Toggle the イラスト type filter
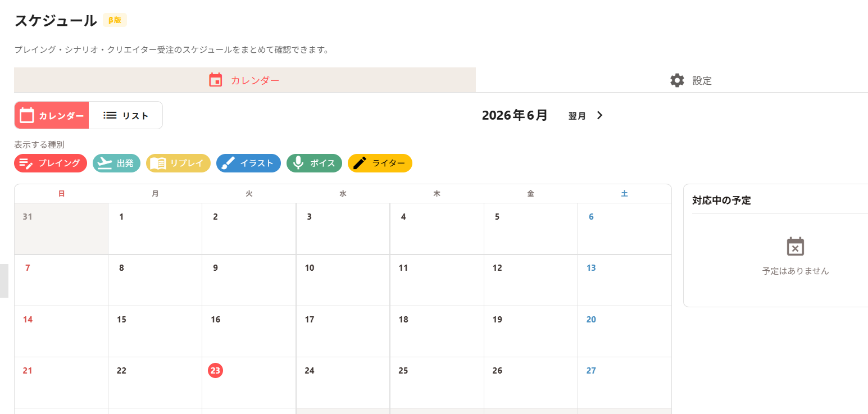 click(x=248, y=163)
